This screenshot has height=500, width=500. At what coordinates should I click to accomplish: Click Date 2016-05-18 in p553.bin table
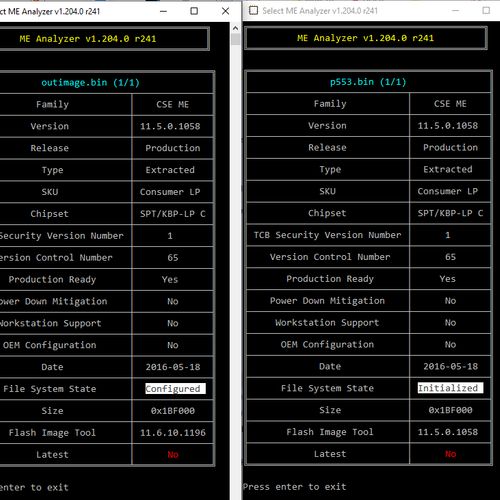(x=450, y=366)
